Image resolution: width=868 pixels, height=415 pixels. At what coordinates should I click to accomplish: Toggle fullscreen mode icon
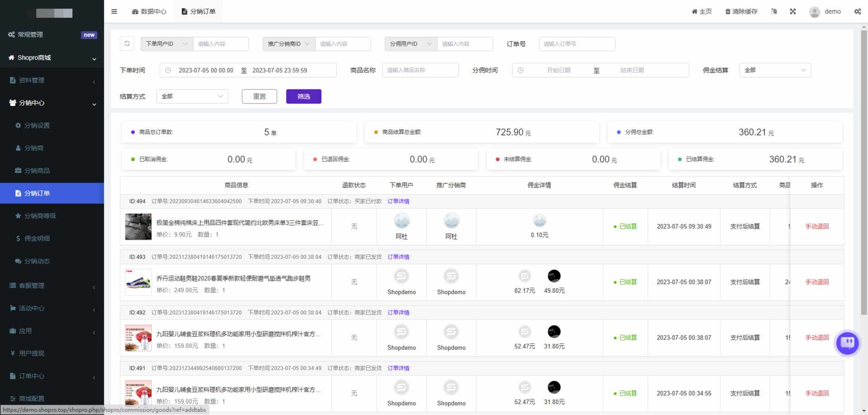click(x=793, y=11)
